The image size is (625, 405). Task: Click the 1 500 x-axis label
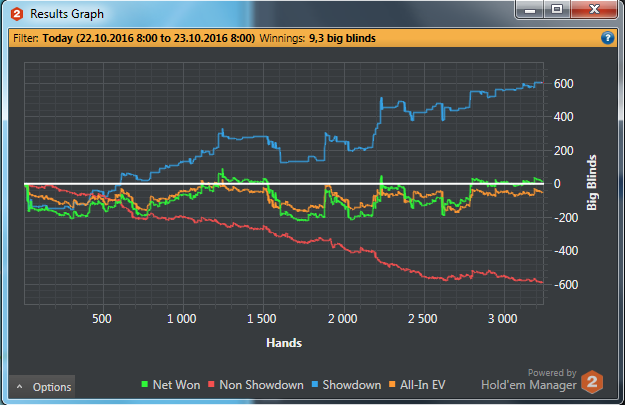tap(261, 319)
